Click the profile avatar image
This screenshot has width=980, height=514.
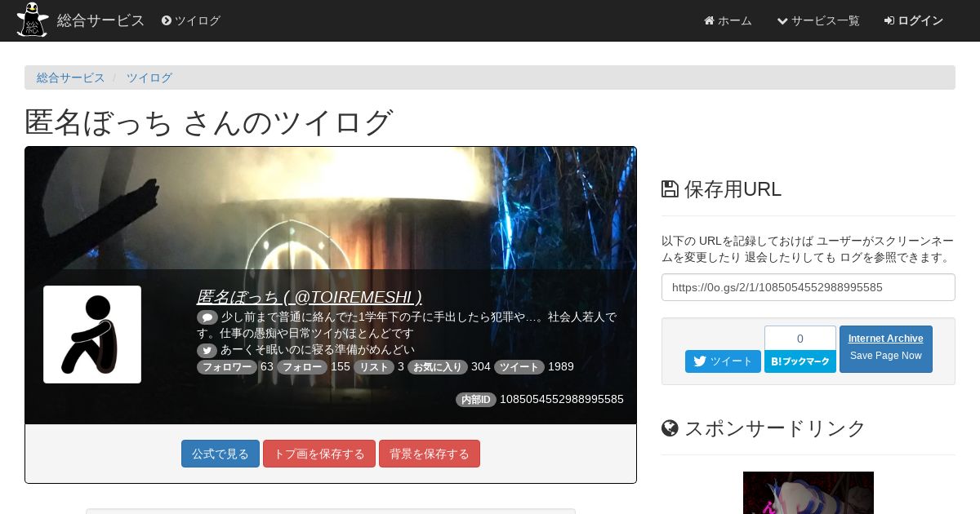[x=92, y=335]
